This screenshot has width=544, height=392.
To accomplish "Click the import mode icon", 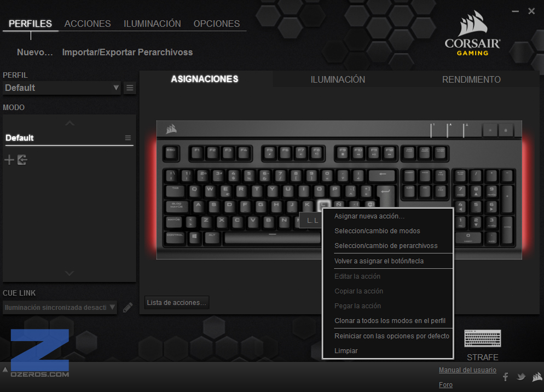I will click(x=22, y=160).
